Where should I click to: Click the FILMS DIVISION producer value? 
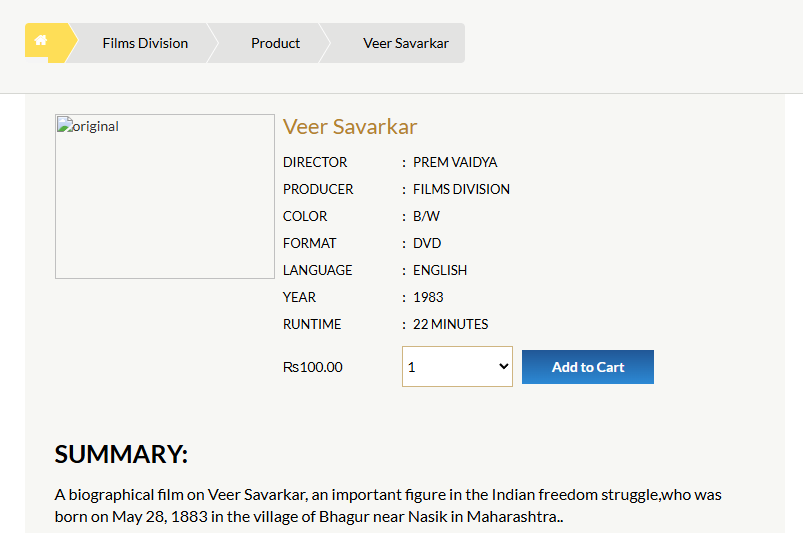461,189
